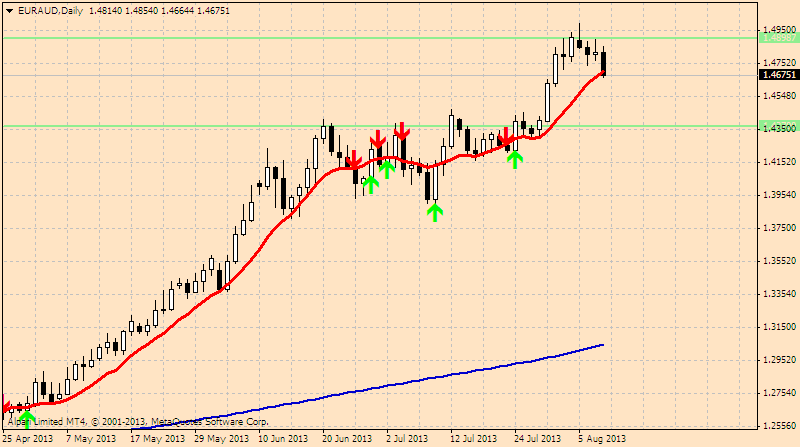The image size is (800, 447).
Task: Click the 1.41520 price scale label
Action: click(x=780, y=162)
